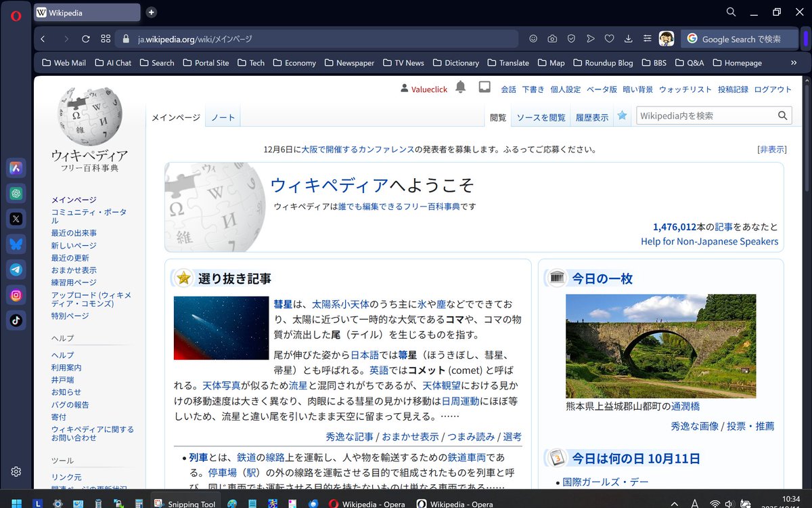
Task: Click the ログアウト link
Action: tap(773, 89)
